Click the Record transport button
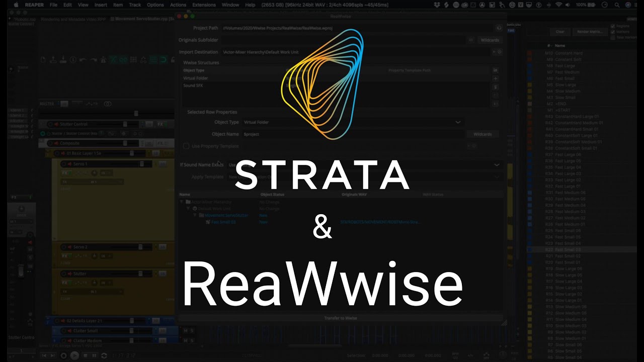The image size is (644, 362). point(64,355)
